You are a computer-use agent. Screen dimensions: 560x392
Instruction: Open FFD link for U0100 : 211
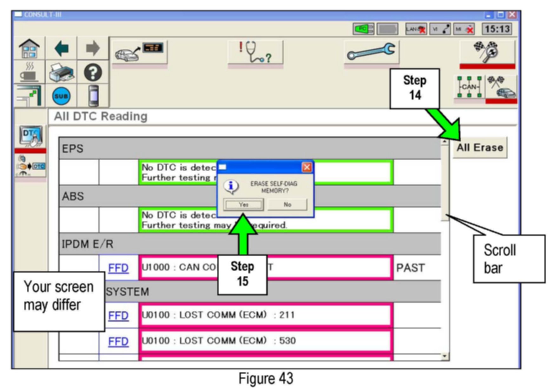click(118, 316)
